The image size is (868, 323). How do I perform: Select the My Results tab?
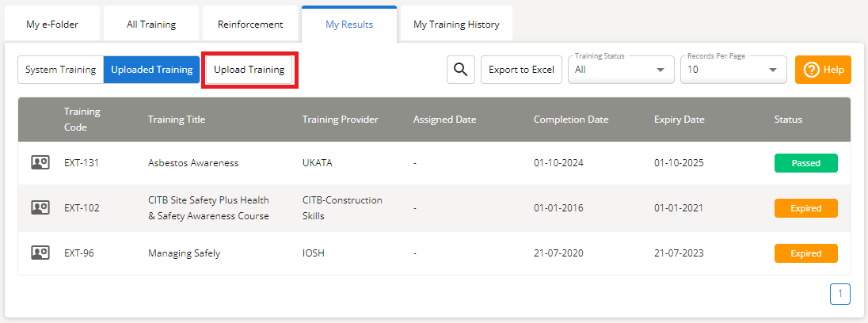coord(349,25)
